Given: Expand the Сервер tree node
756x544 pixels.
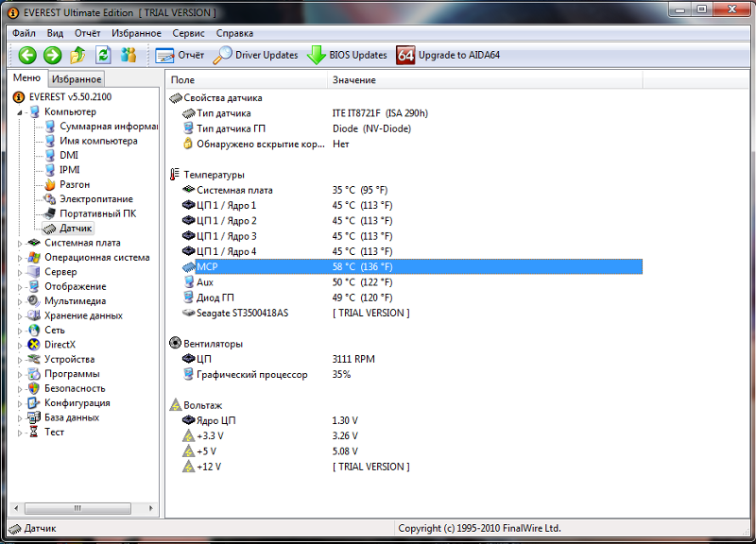Looking at the screenshot, I should pyautogui.click(x=20, y=272).
